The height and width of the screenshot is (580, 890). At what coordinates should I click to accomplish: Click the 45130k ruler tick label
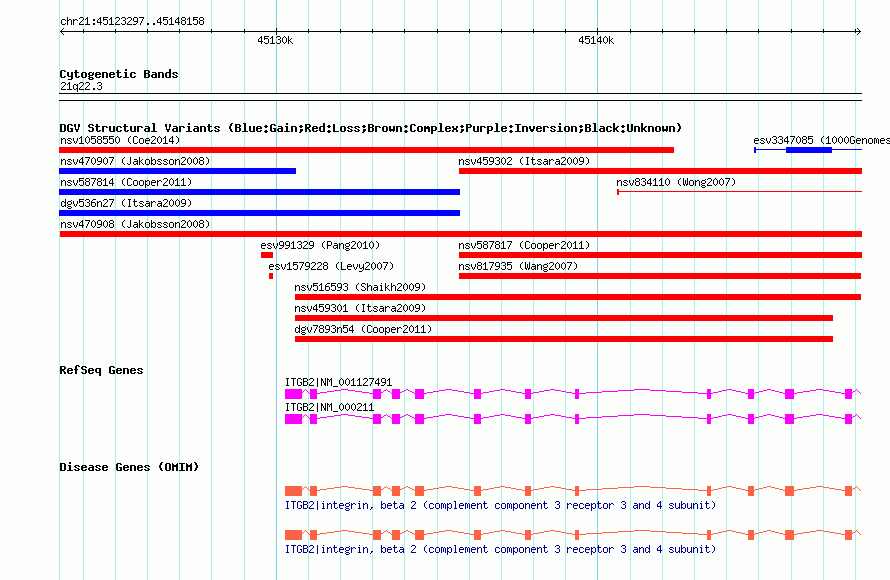(x=275, y=40)
